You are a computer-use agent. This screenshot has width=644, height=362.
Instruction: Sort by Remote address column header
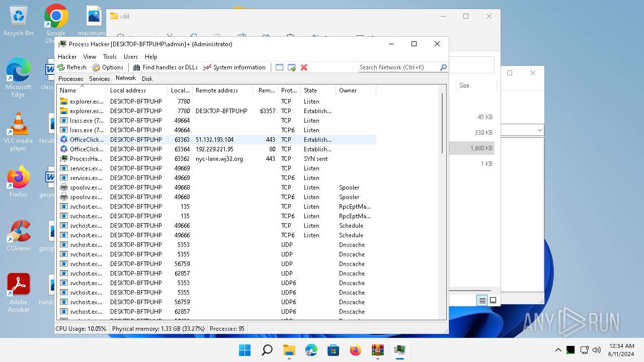(x=223, y=90)
